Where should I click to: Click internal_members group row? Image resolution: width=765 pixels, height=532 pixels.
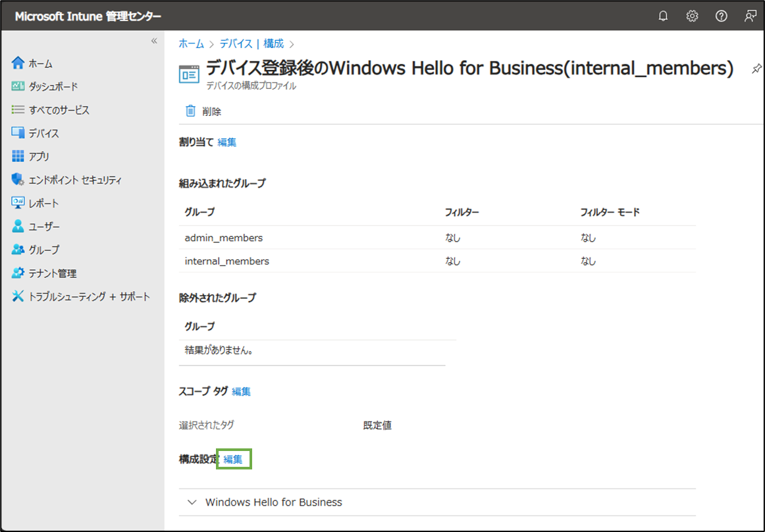pos(437,261)
